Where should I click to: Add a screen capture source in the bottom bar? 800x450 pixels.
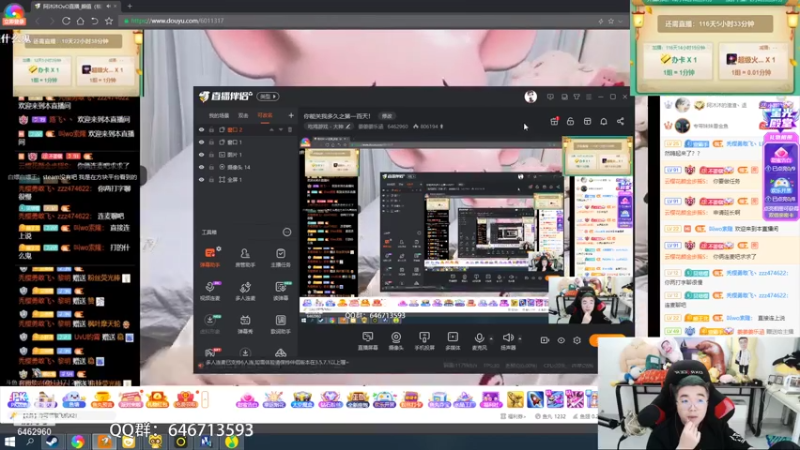[367, 341]
